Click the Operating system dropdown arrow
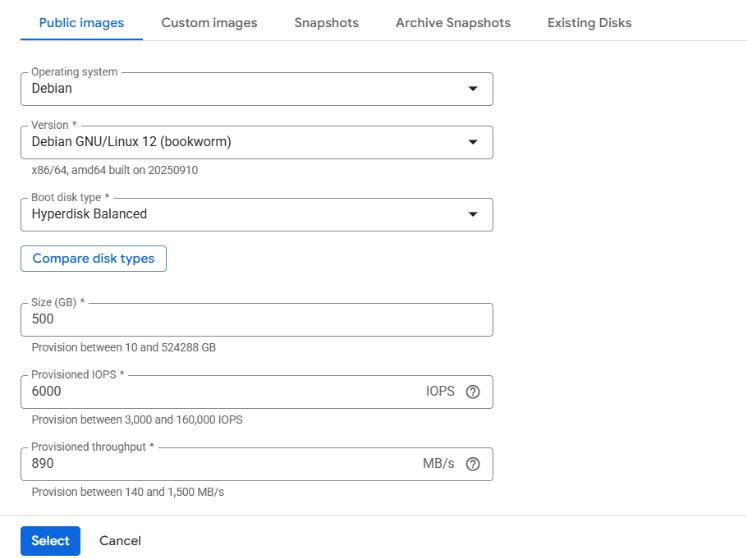 pos(473,88)
